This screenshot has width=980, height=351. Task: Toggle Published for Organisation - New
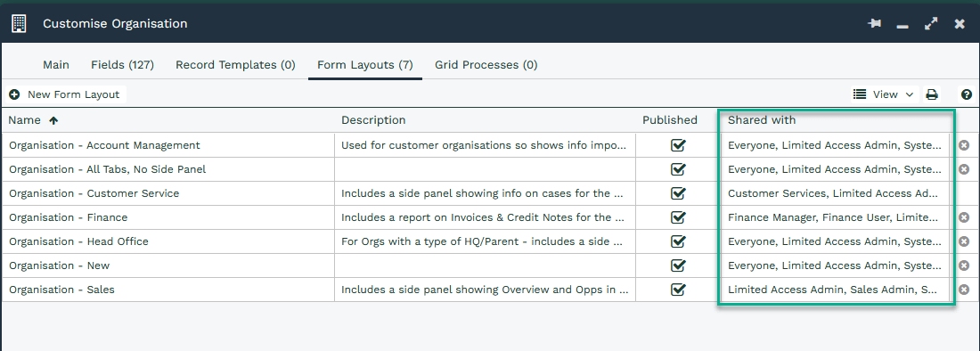click(x=677, y=265)
